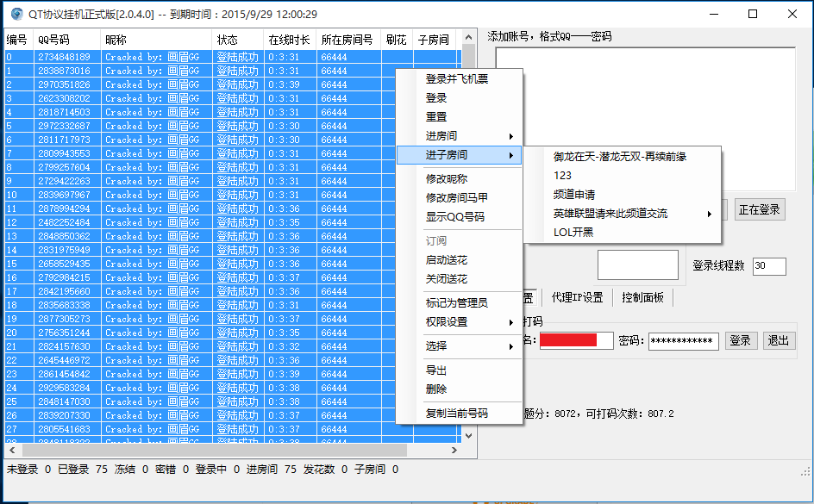
Task: Click the horizontal scrollbar below the account list
Action: click(x=216, y=449)
